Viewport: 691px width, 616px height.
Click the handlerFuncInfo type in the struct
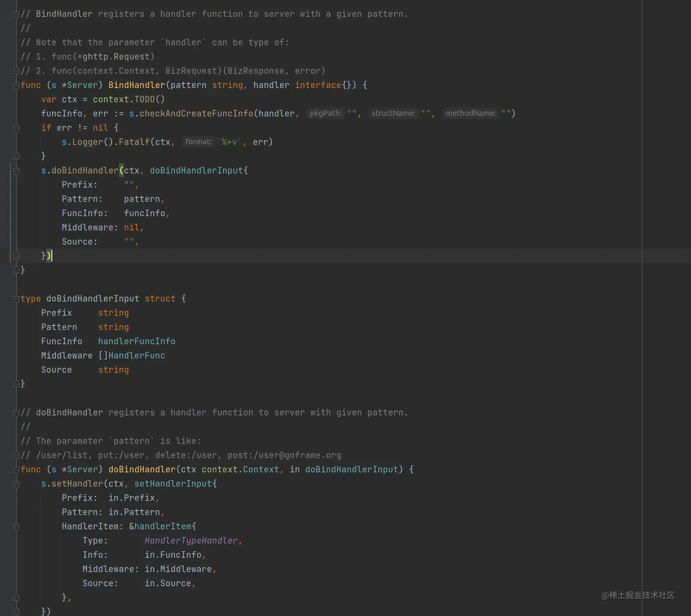pos(137,341)
